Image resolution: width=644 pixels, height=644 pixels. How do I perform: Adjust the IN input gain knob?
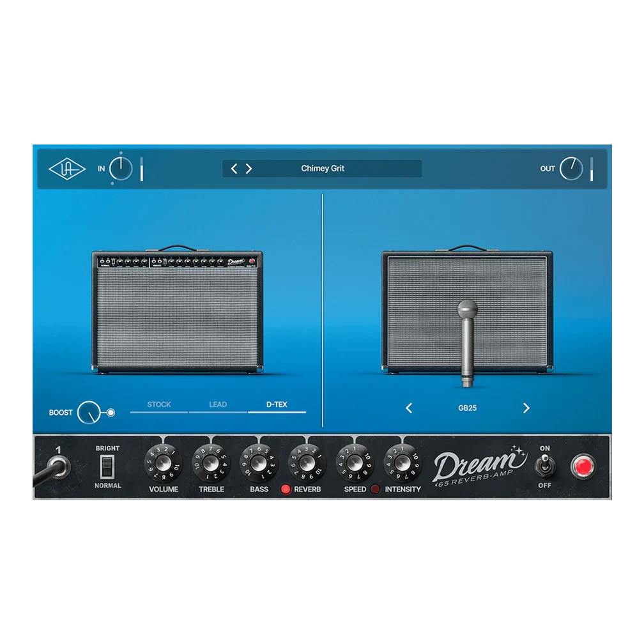point(121,169)
